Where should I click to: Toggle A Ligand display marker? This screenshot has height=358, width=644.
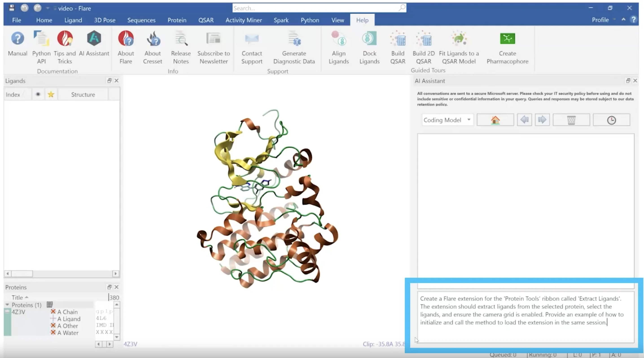tap(53, 319)
